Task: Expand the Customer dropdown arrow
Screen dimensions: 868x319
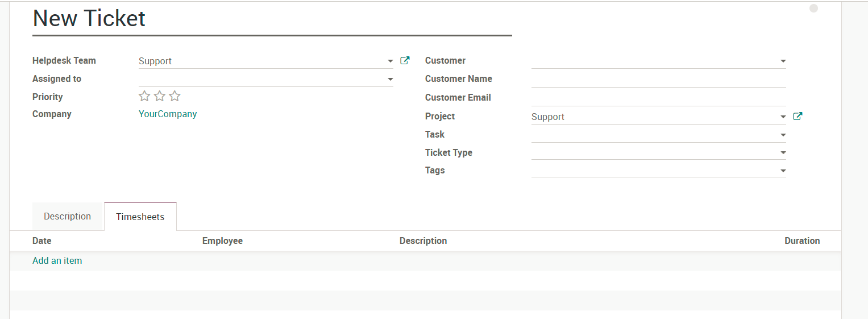Action: (x=783, y=61)
